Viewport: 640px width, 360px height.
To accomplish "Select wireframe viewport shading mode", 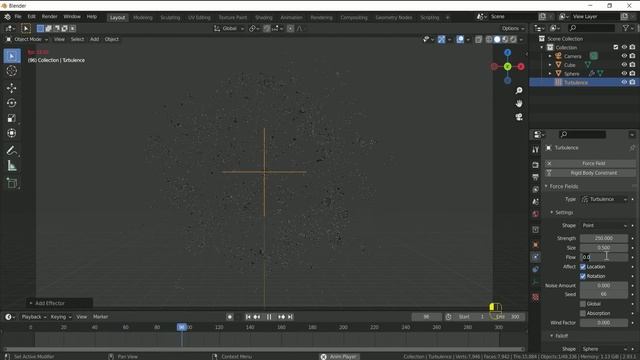I will tap(489, 40).
